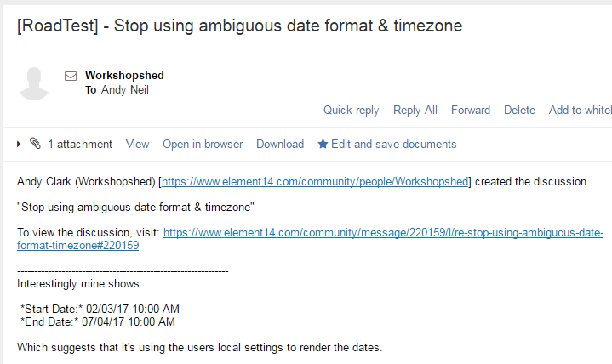The width and height of the screenshot is (612, 364).
Task: Open the Workshopshed community profile link
Action: point(315,181)
